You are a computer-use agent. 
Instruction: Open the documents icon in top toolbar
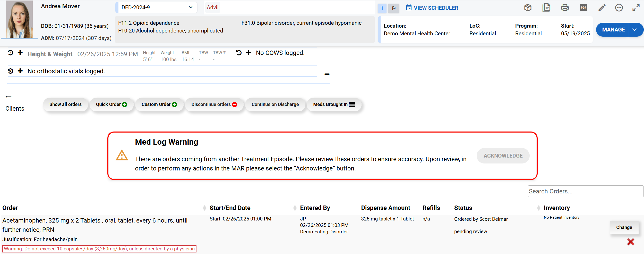point(546,8)
